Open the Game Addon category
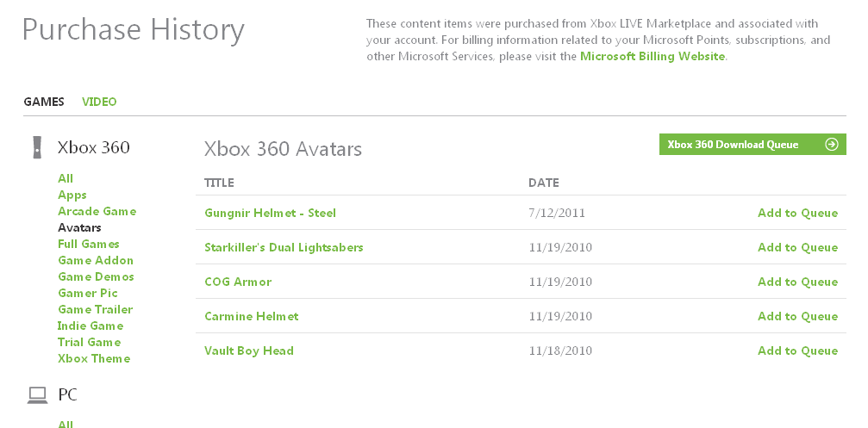 pos(96,260)
